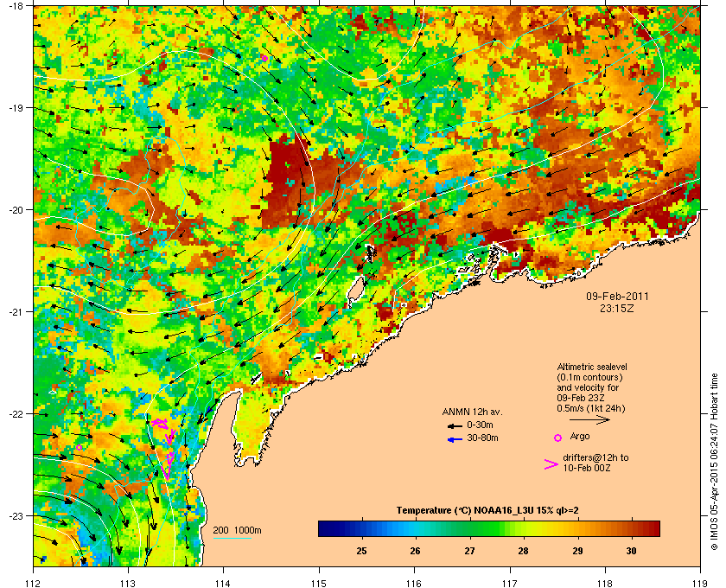Click the colorbar tick label 29

pyautogui.click(x=577, y=551)
